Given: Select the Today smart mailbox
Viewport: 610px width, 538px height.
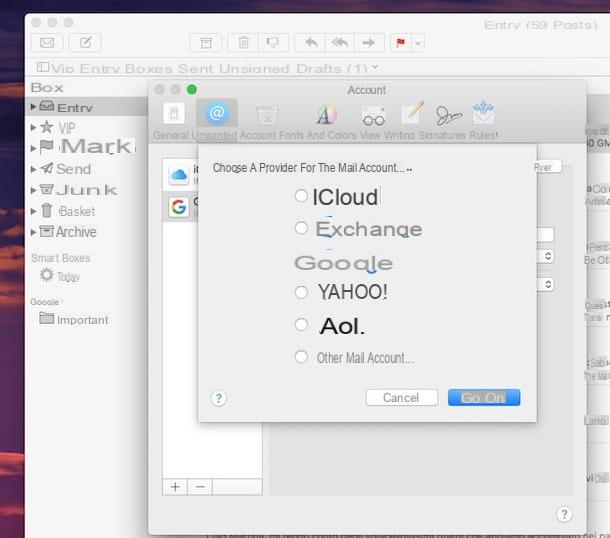Looking at the screenshot, I should (x=60, y=276).
